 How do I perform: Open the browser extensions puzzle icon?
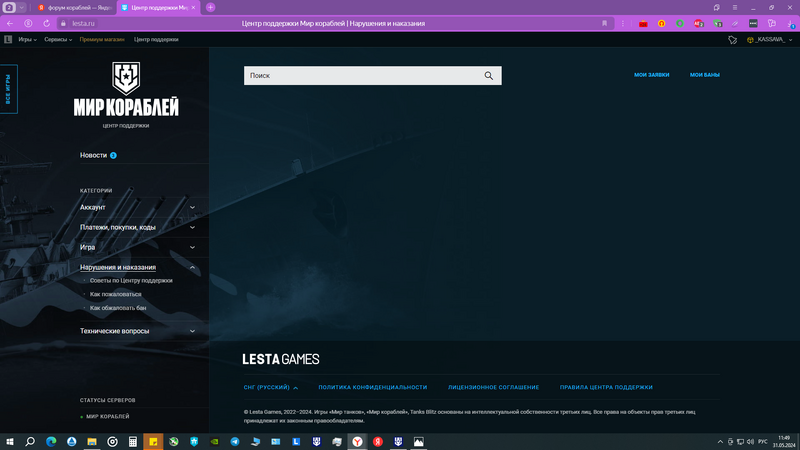771,23
